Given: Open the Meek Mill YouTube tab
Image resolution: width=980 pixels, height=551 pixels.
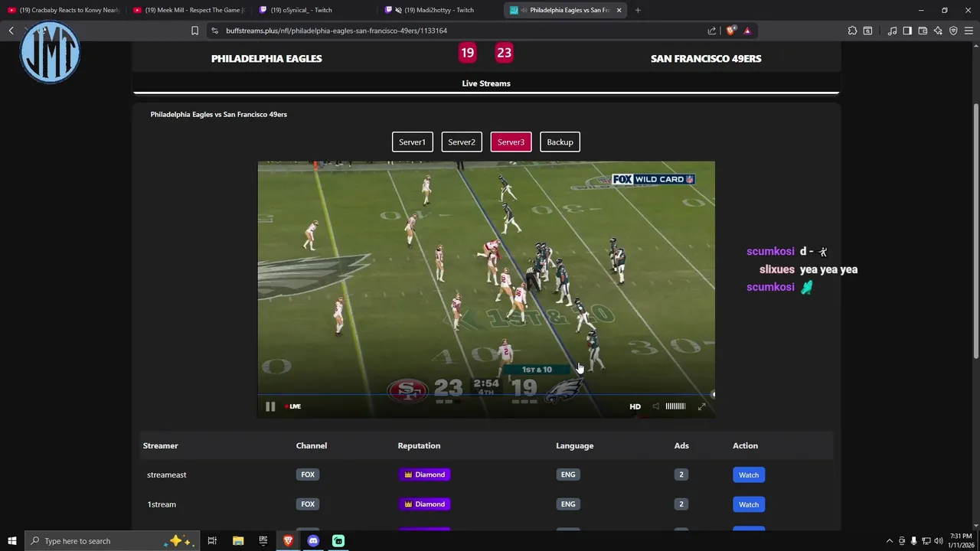Looking at the screenshot, I should pos(188,10).
